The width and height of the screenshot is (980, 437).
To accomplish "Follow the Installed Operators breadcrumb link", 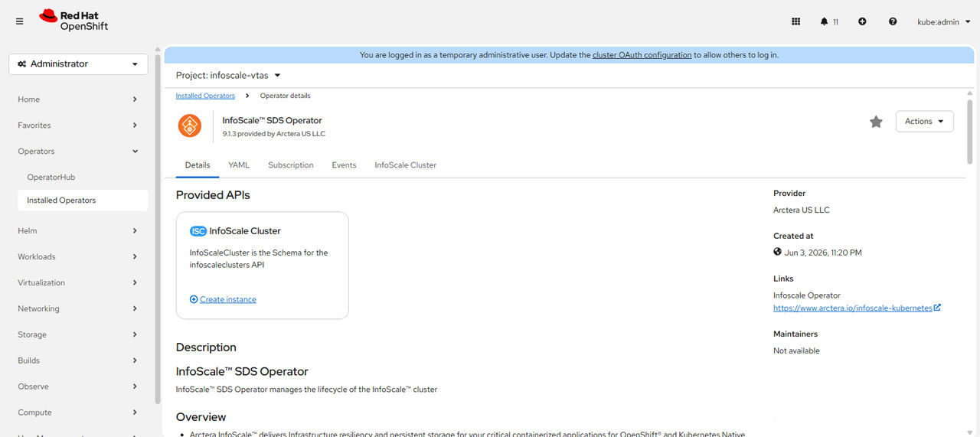I will pyautogui.click(x=205, y=96).
